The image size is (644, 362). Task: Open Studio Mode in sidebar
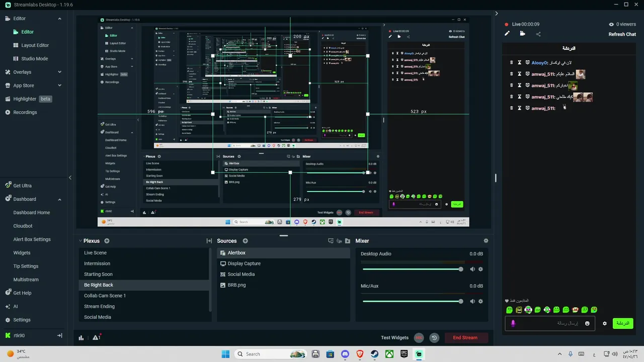tap(35, 58)
